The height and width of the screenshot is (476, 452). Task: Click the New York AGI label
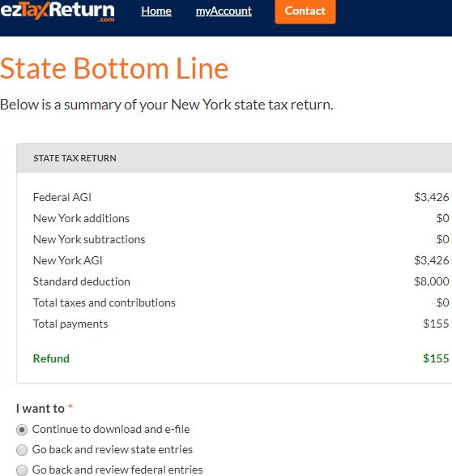[67, 260]
